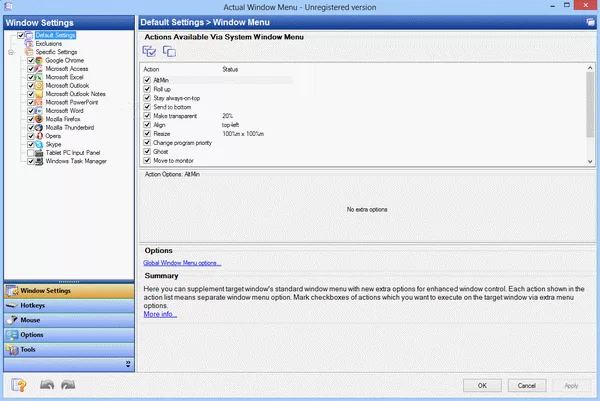600x401 pixels.
Task: Select Exclusions in the settings tree
Action: click(48, 44)
